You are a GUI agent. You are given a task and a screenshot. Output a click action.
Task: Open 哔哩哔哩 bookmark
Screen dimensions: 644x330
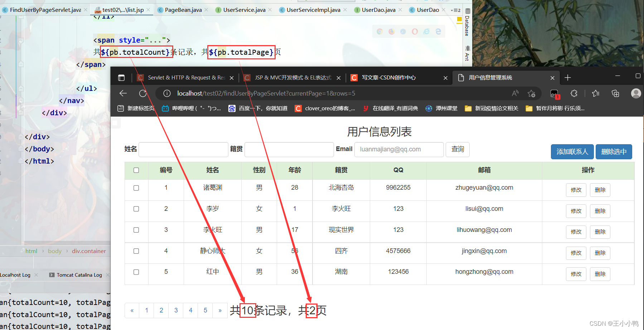pos(191,108)
